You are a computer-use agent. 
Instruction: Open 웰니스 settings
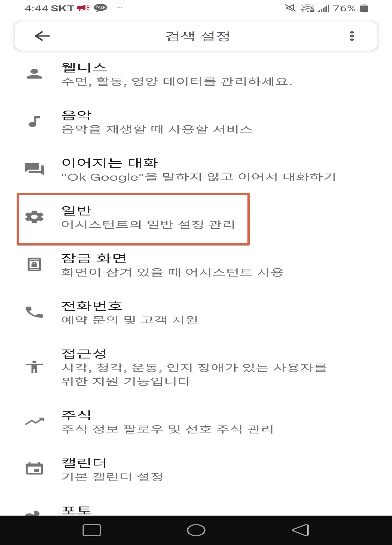pyautogui.click(x=196, y=74)
